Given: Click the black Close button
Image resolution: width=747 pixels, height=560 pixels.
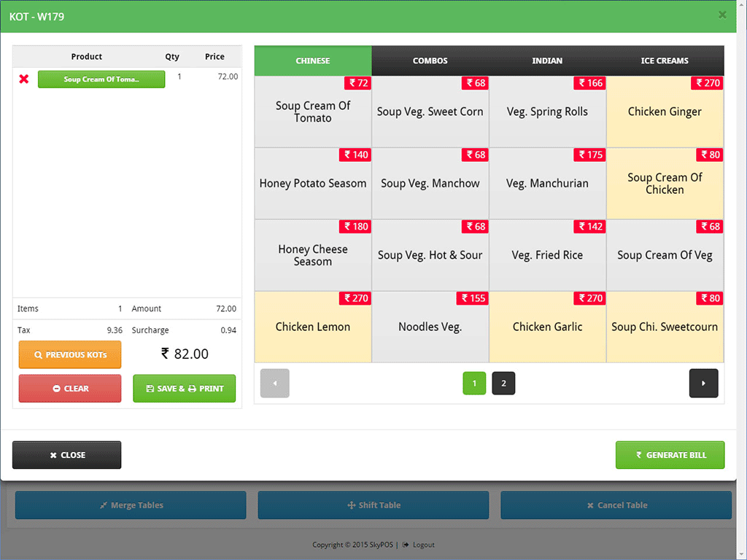Looking at the screenshot, I should 66,455.
